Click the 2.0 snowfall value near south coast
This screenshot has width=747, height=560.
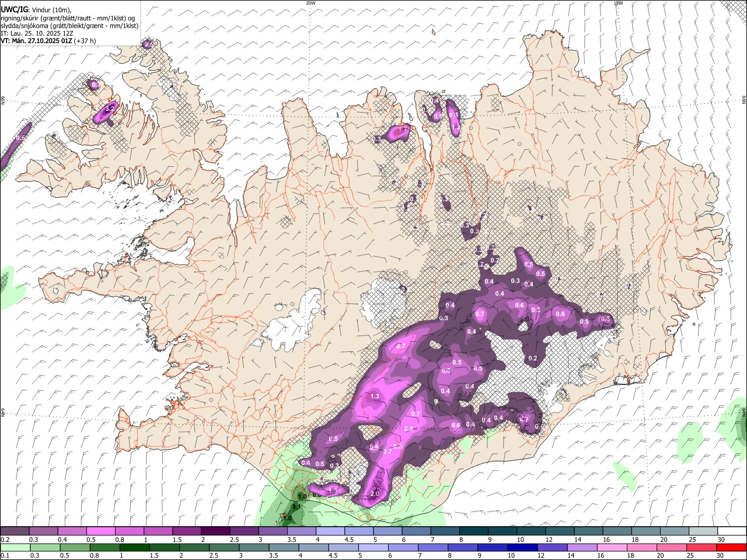click(375, 494)
